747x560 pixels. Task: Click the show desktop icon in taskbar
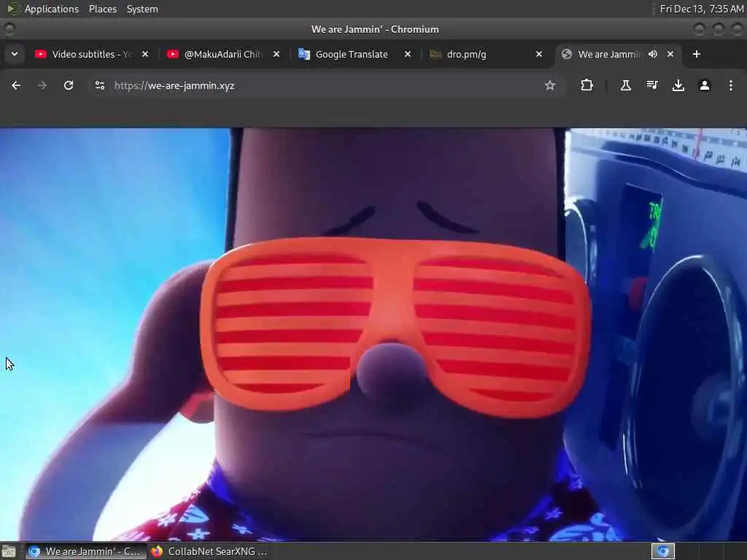point(9,552)
